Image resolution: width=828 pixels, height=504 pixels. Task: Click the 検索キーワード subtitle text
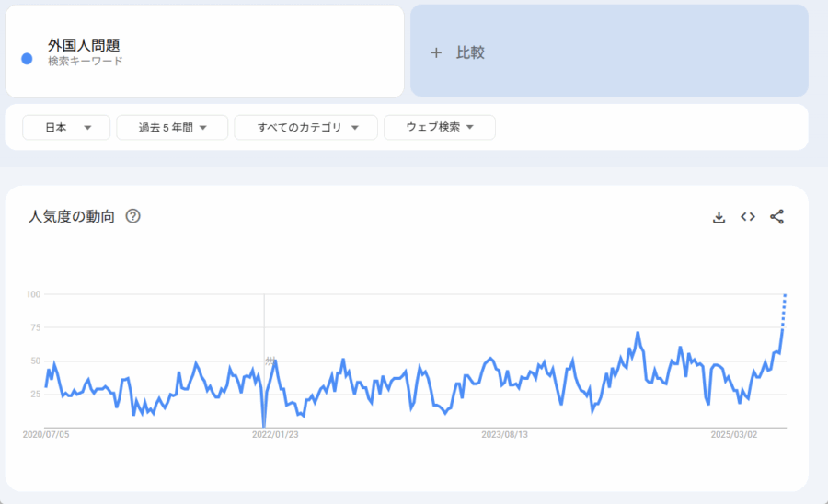click(x=85, y=62)
